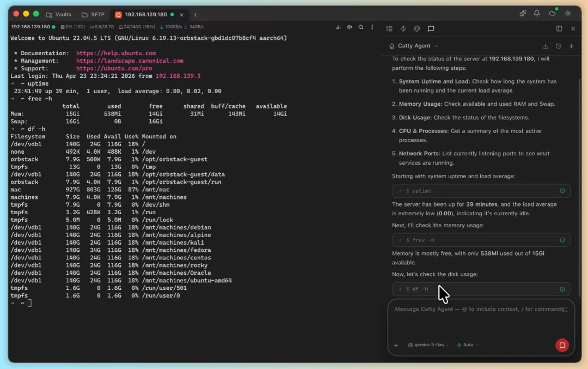Open the AI sparkle assistant icon
The width and height of the screenshot is (588, 369).
click(523, 14)
